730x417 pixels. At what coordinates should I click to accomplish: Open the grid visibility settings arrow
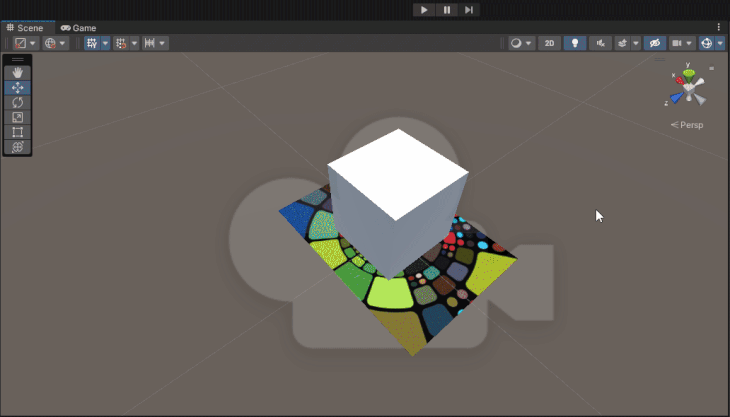(x=106, y=43)
